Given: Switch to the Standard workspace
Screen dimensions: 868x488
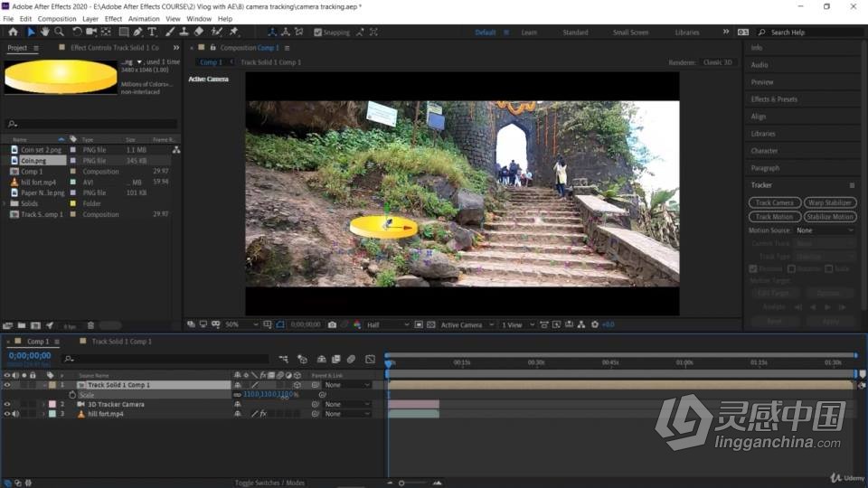Looking at the screenshot, I should click(x=575, y=33).
